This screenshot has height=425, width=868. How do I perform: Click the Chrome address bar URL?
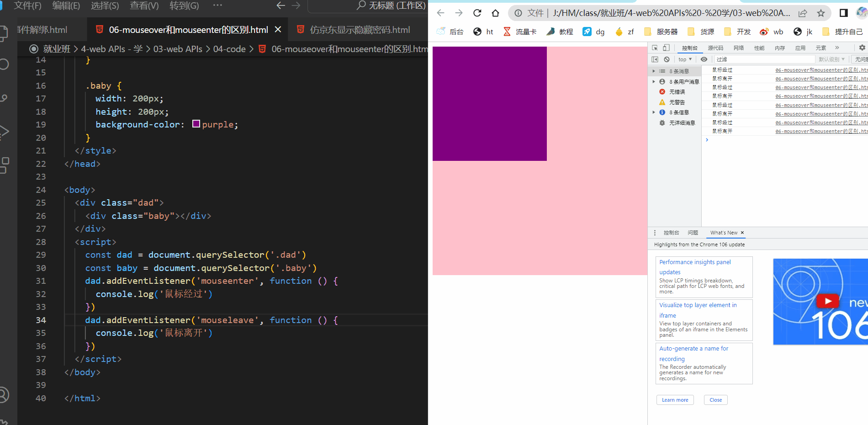(672, 13)
